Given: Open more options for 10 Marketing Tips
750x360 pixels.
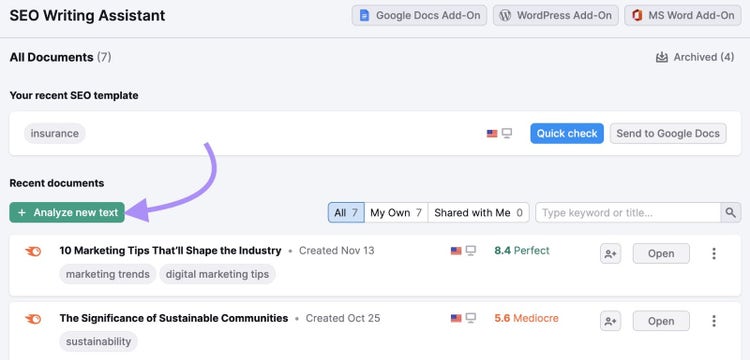Looking at the screenshot, I should point(714,254).
